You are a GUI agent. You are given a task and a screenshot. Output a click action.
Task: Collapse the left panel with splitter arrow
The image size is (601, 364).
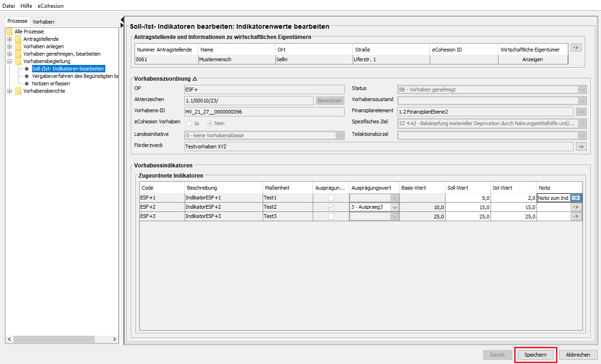pos(122,20)
